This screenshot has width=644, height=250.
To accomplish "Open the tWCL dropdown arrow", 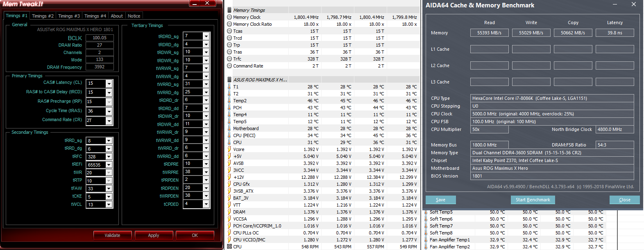I will coord(109,205).
